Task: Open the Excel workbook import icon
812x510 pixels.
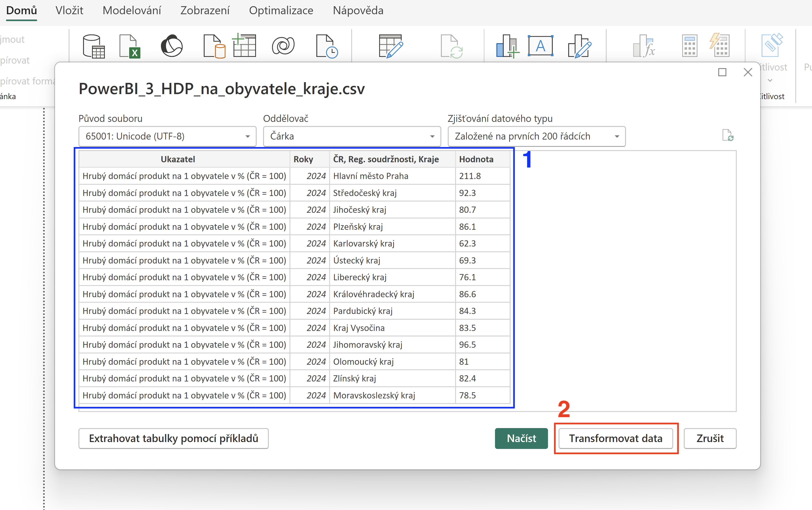Action: 130,46
